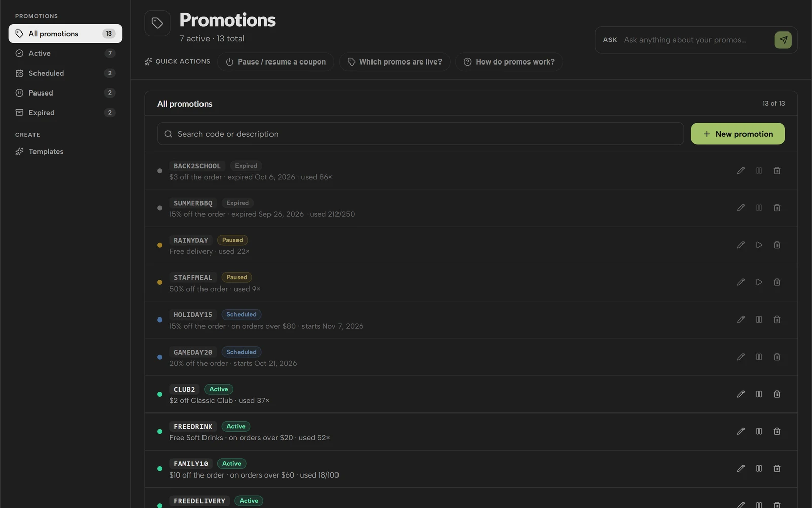The height and width of the screenshot is (508, 812).
Task: Pause the FREEDRINK coupon
Action: coord(759,431)
